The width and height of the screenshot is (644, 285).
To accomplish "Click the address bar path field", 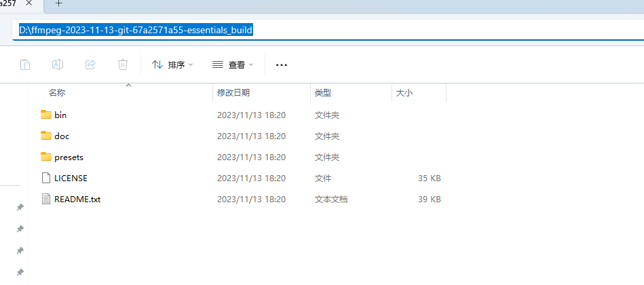I will pos(328,30).
